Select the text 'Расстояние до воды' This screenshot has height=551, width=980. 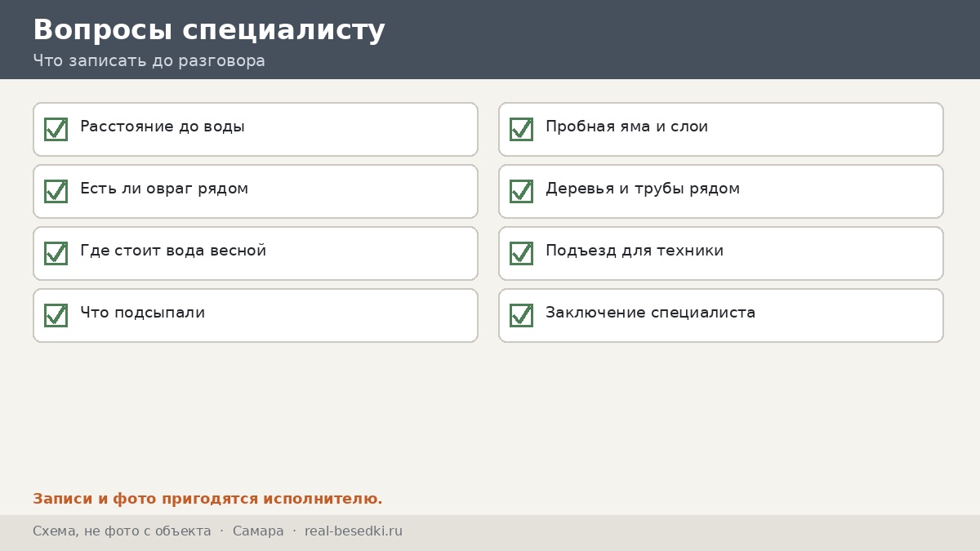point(163,127)
